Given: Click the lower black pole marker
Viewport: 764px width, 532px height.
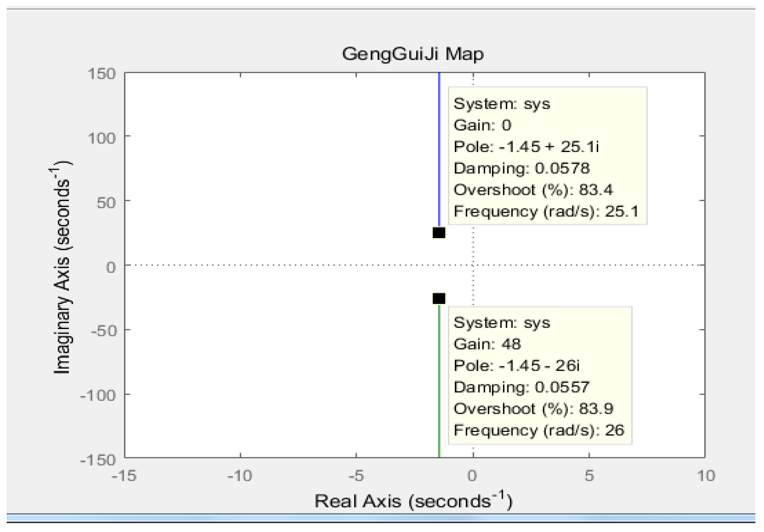Looking at the screenshot, I should tap(439, 299).
